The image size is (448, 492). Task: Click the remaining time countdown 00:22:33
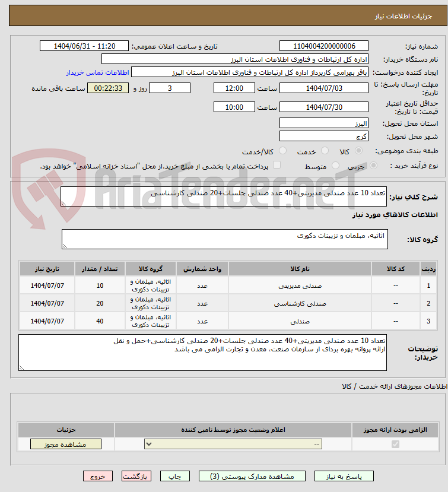(x=108, y=88)
